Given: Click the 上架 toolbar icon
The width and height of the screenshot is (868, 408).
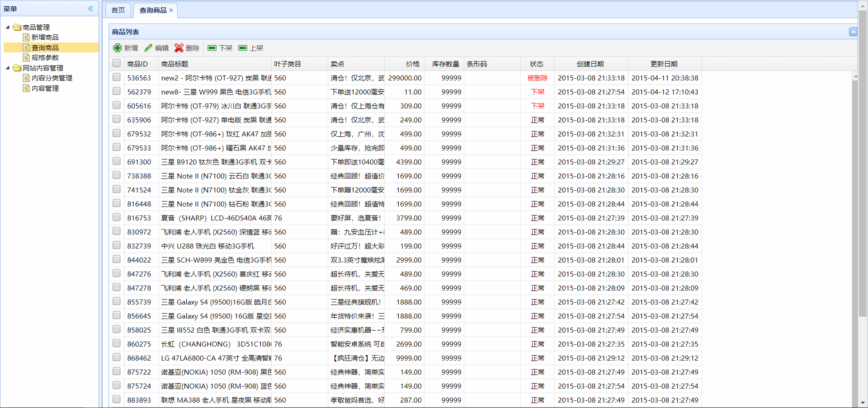Looking at the screenshot, I should [243, 48].
